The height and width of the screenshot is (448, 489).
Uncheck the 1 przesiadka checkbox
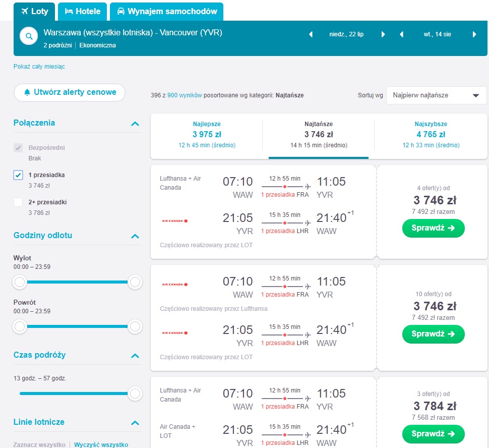(x=18, y=175)
